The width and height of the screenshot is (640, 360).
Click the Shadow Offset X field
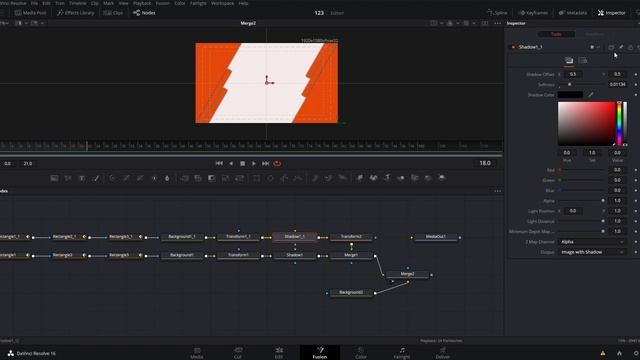point(573,74)
